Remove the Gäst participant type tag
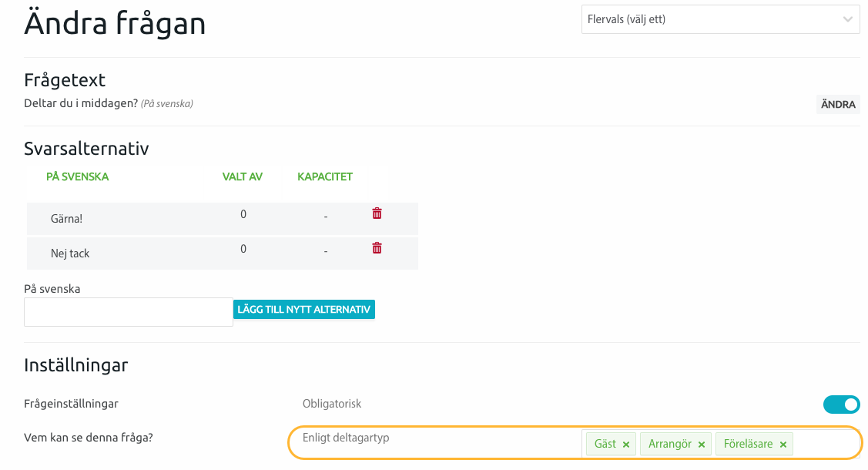 pyautogui.click(x=626, y=445)
